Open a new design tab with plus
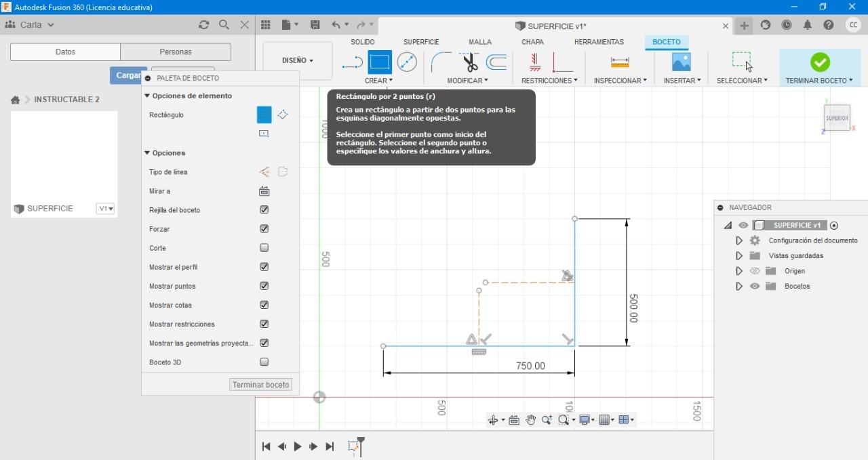Viewport: 868px width, 460px height. coord(744,25)
